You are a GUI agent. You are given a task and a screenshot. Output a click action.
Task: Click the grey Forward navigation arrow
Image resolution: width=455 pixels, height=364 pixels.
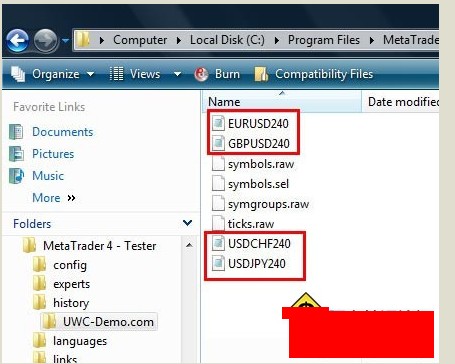click(x=46, y=41)
